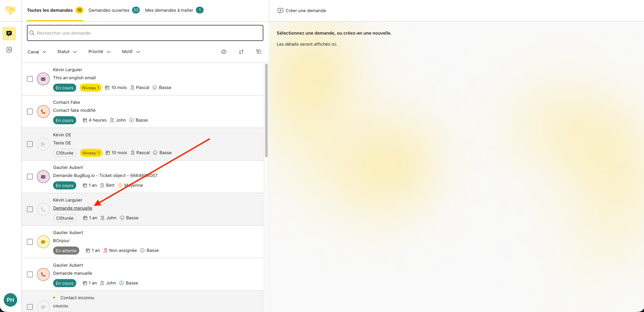Tick the checkbox beside 'BOnjour' request
The image size is (644, 312).
[x=30, y=242]
